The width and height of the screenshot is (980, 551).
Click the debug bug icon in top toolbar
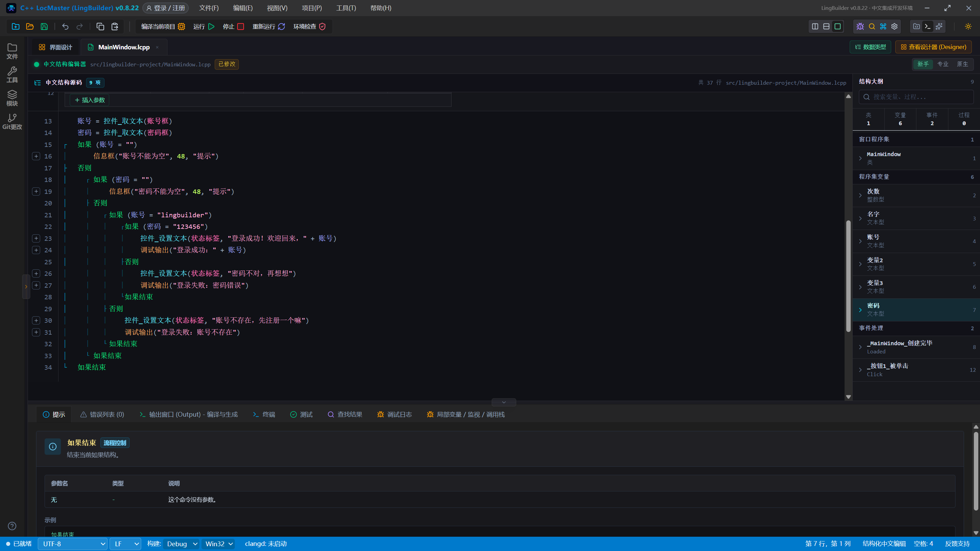(x=860, y=27)
